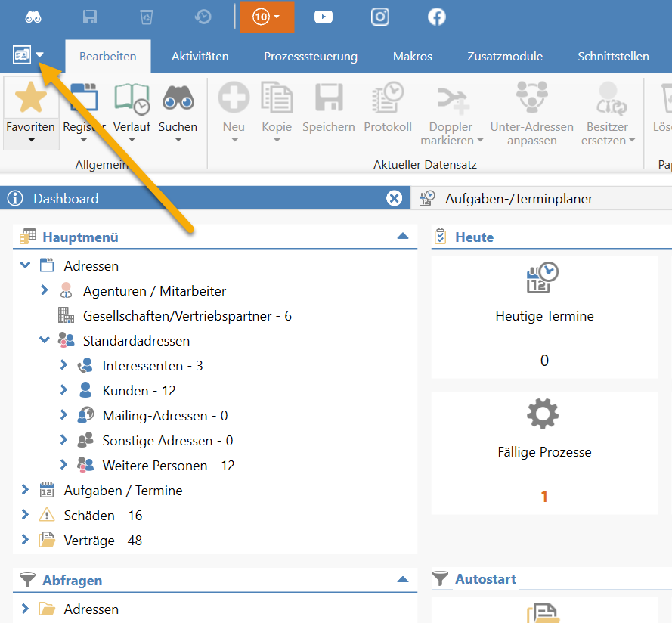Image resolution: width=672 pixels, height=623 pixels.
Task: Select the Schnittstellen ribbon tab
Action: [613, 56]
